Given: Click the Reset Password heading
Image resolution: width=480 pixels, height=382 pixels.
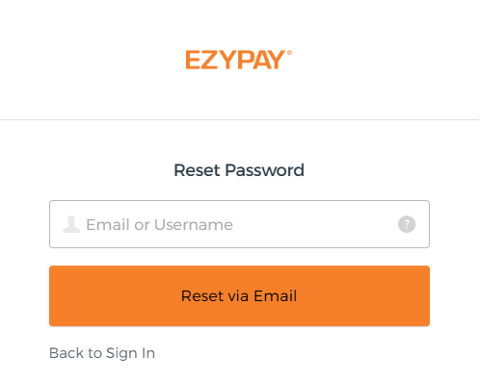Looking at the screenshot, I should click(239, 170).
